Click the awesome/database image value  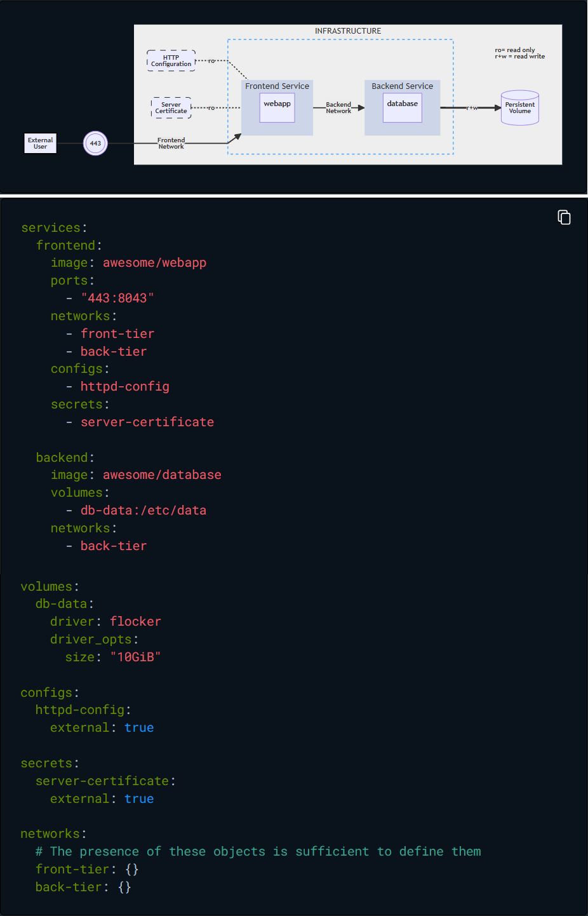coord(162,475)
